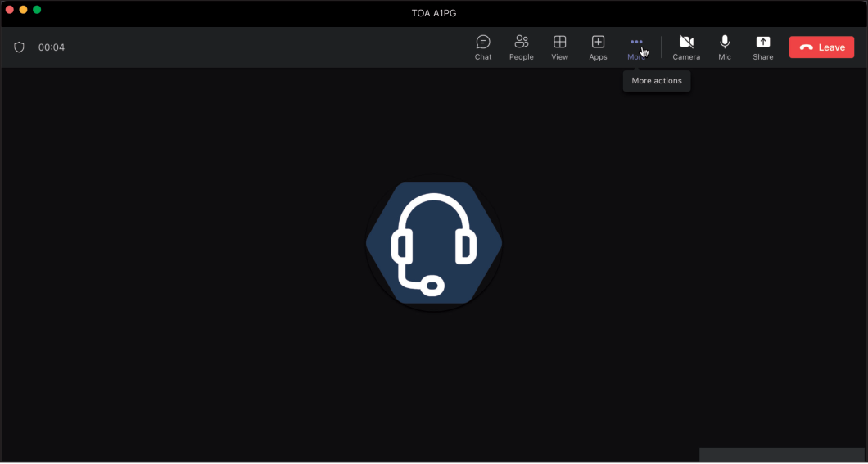
Task: Open the View layout options
Action: point(559,47)
